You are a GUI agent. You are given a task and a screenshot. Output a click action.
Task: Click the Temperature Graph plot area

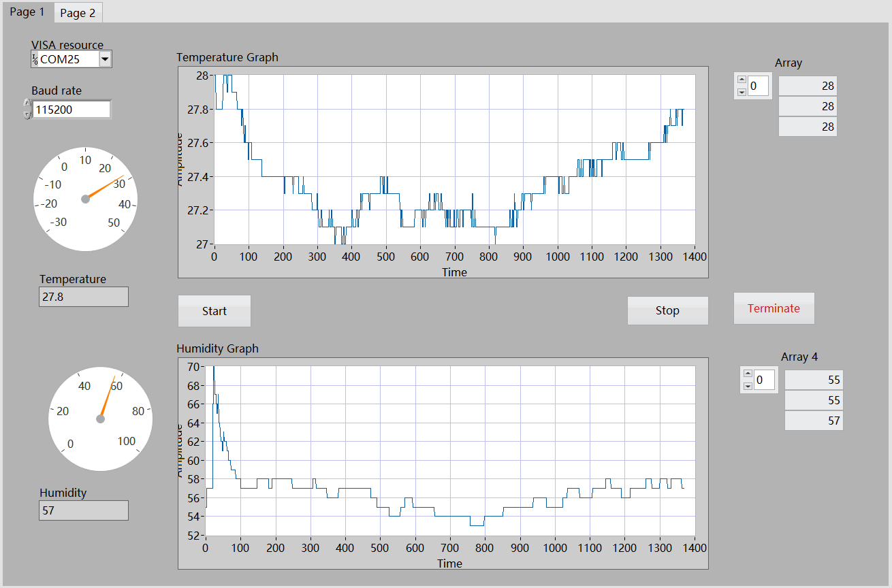tap(455, 159)
